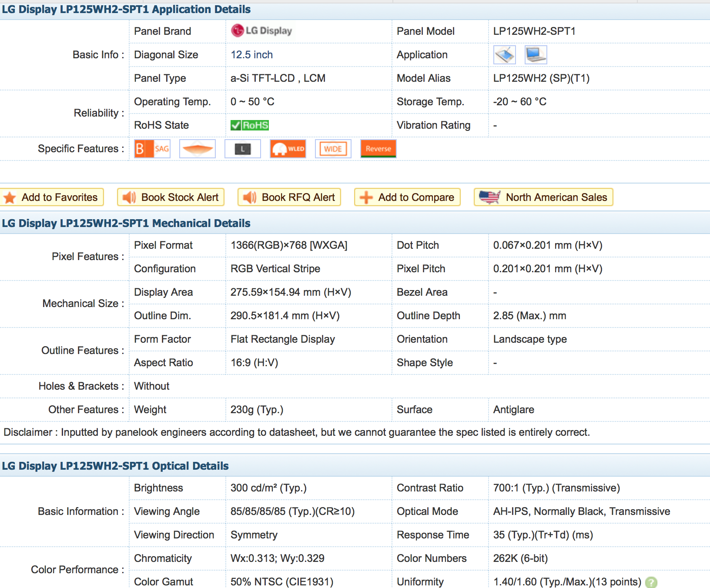Screen dimensions: 710x588
Task: Click operating temperature value 0 ~ 50 °C
Action: [252, 102]
